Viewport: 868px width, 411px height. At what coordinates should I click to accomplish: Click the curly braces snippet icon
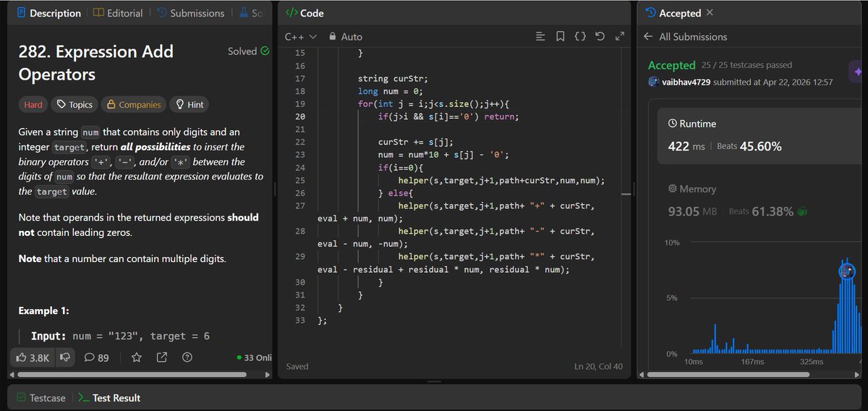pyautogui.click(x=580, y=36)
